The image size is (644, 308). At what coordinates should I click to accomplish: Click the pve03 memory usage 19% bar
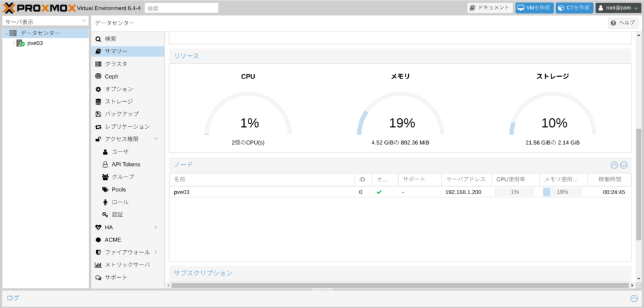pos(562,192)
